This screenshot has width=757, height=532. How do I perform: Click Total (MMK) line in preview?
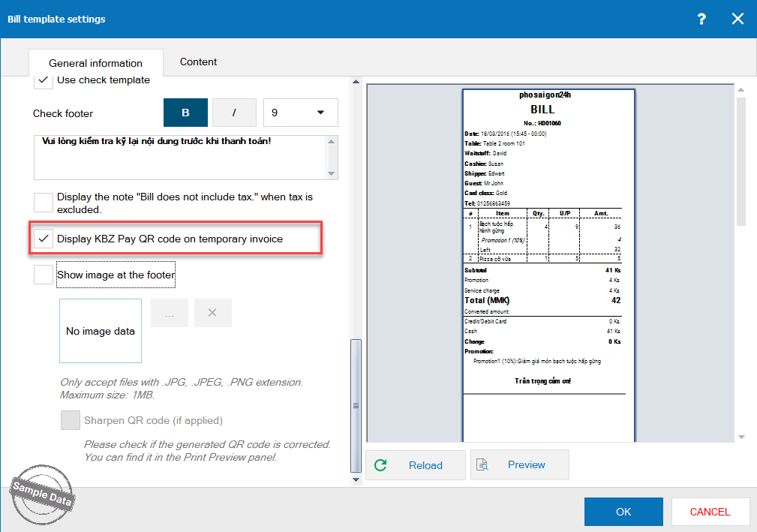pos(542,300)
